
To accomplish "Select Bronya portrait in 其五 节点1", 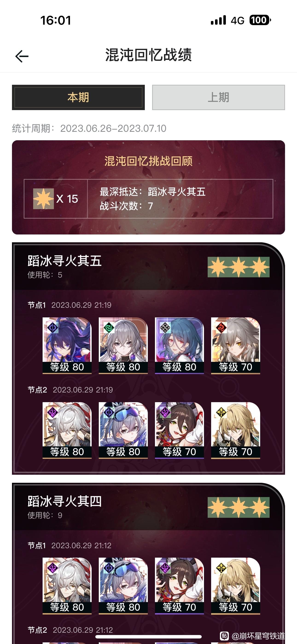I will tap(123, 345).
